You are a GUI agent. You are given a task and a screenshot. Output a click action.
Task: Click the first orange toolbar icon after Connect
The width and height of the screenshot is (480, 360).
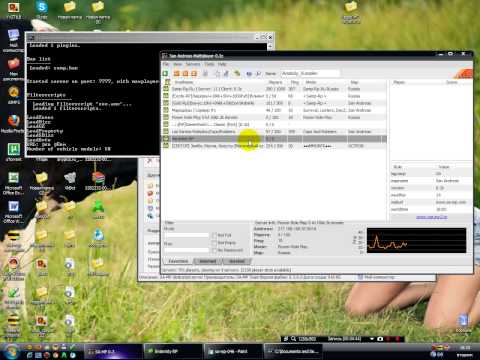[x=177, y=73]
